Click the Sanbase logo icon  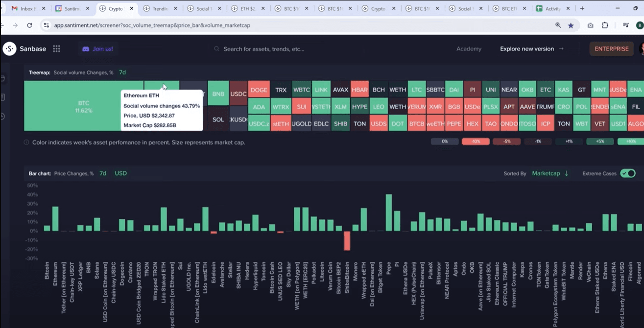point(10,48)
